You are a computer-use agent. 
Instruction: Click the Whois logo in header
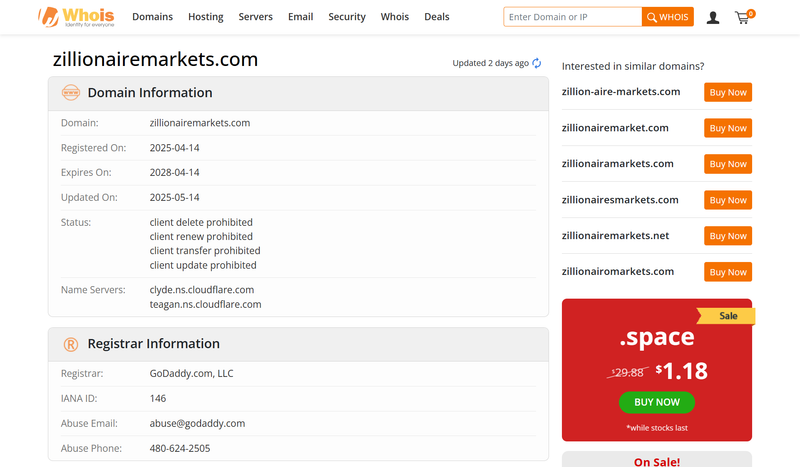pos(76,17)
